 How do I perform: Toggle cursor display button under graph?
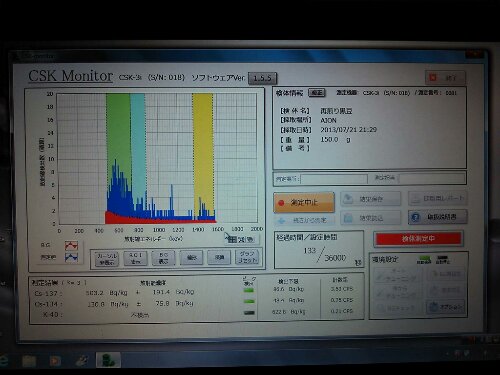point(107,259)
